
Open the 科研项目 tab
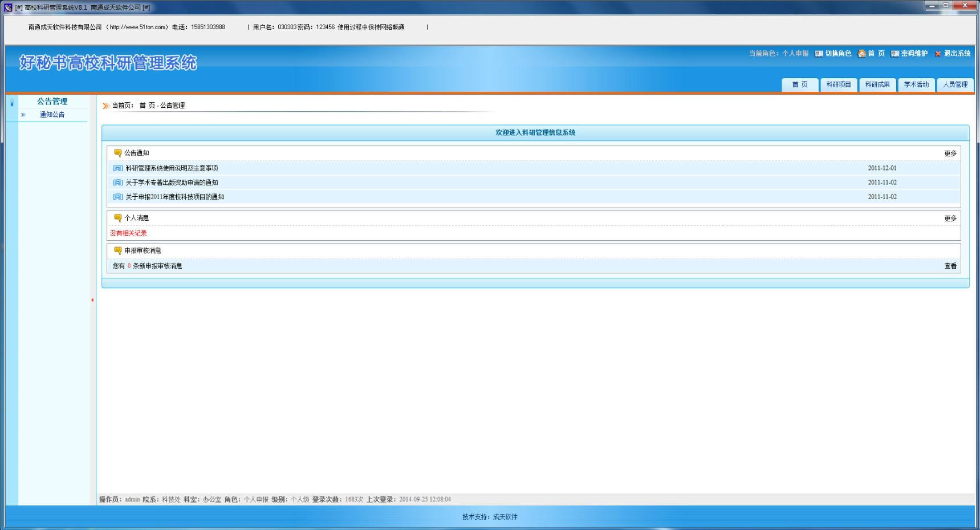click(839, 84)
